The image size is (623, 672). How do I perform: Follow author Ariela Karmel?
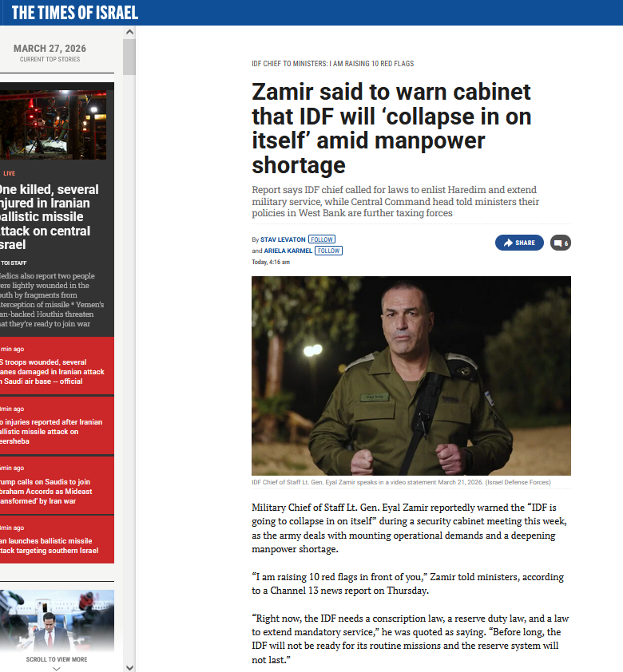(328, 251)
